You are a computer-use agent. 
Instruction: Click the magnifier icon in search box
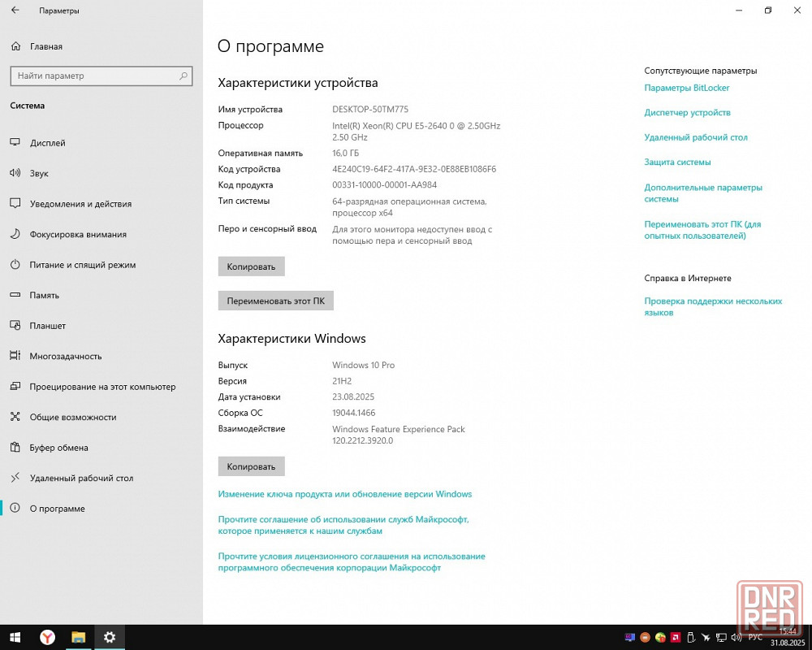tap(184, 76)
